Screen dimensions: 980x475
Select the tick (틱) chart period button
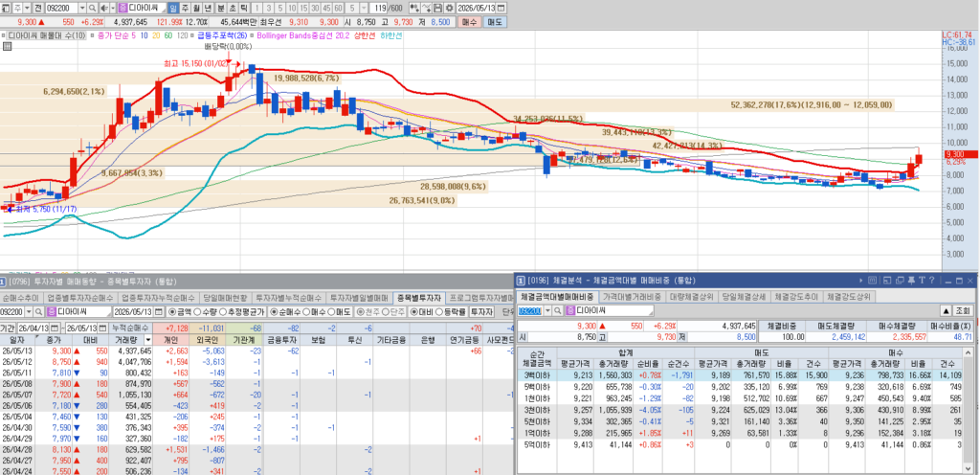[x=244, y=8]
